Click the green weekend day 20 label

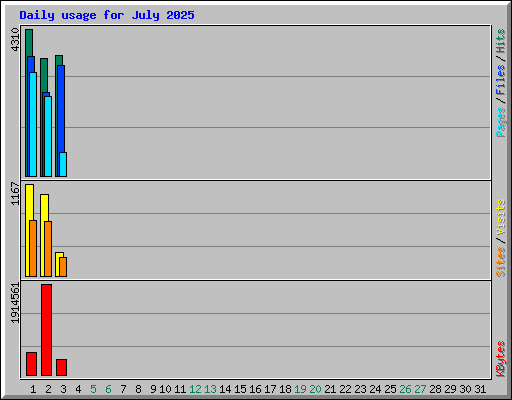315,389
